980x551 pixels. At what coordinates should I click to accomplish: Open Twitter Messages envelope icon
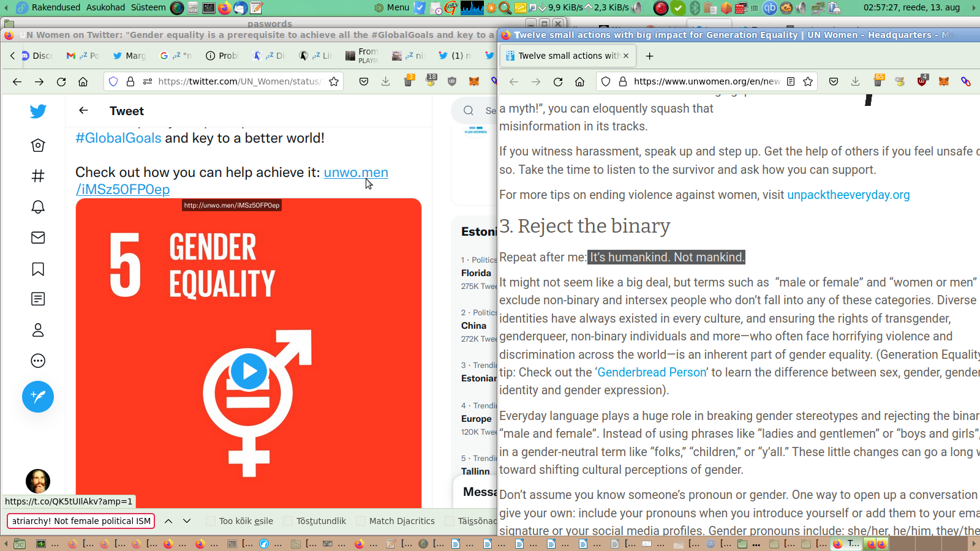click(38, 238)
